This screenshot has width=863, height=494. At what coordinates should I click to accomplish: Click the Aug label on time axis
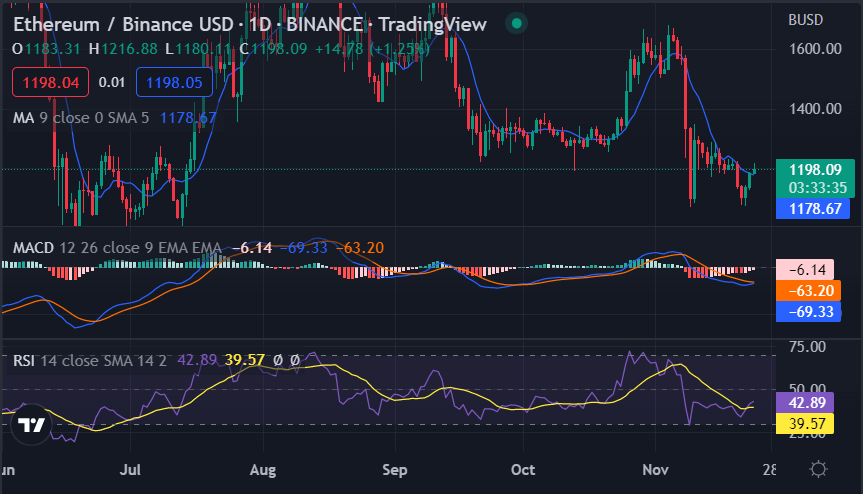263,470
